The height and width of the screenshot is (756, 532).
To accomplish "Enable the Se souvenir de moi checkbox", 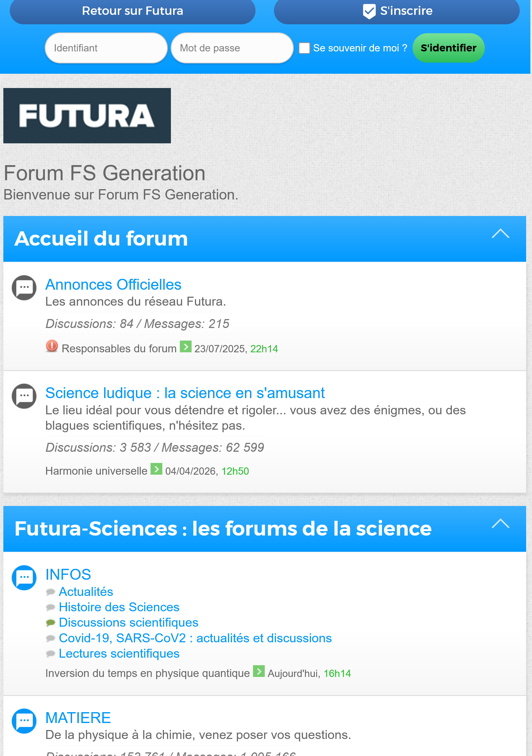I will point(304,48).
